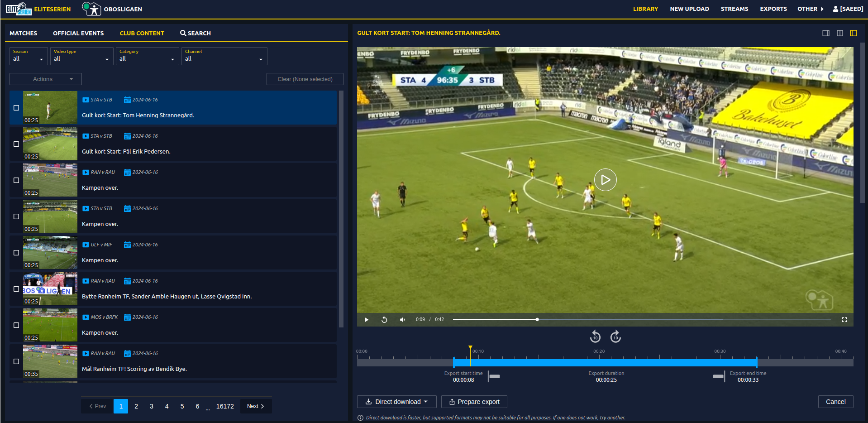Open the Direct download dropdown

coord(396,402)
